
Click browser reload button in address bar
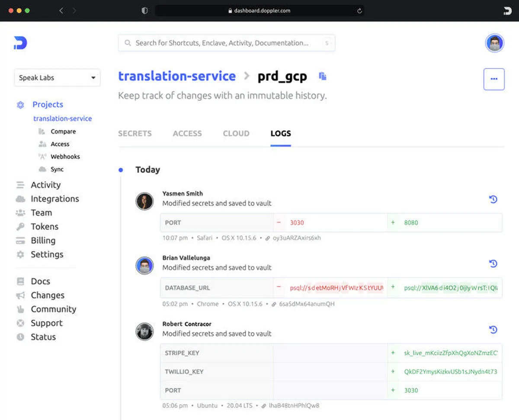click(x=359, y=11)
